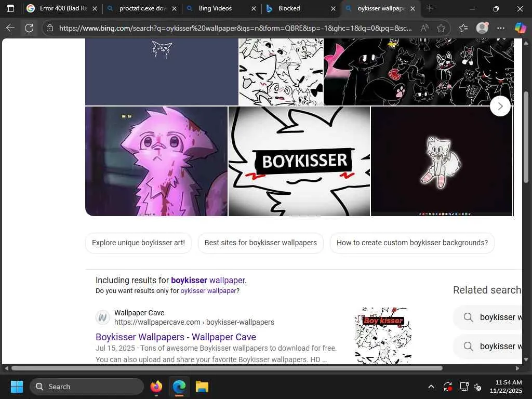This screenshot has width=532, height=399.
Task: Open the Boy kisser result thumbnail
Action: (x=383, y=335)
